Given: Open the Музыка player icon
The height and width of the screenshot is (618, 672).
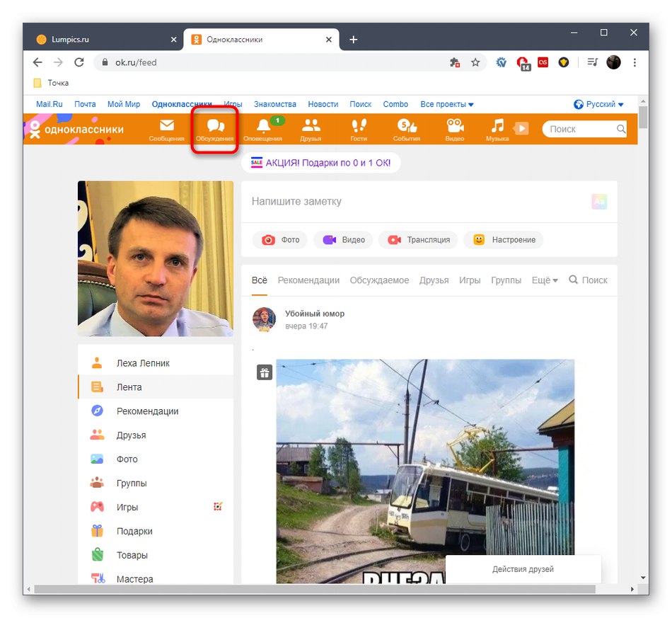Looking at the screenshot, I should tap(497, 129).
